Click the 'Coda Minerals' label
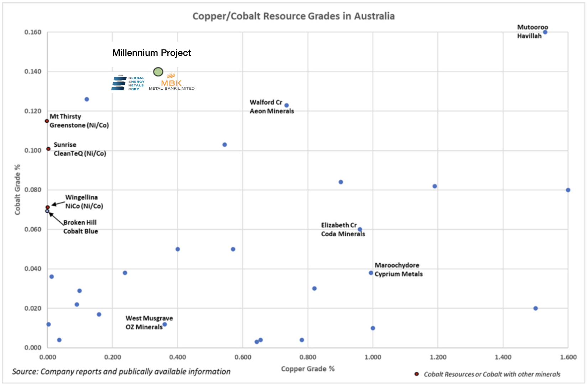The height and width of the screenshot is (385, 588). click(343, 234)
